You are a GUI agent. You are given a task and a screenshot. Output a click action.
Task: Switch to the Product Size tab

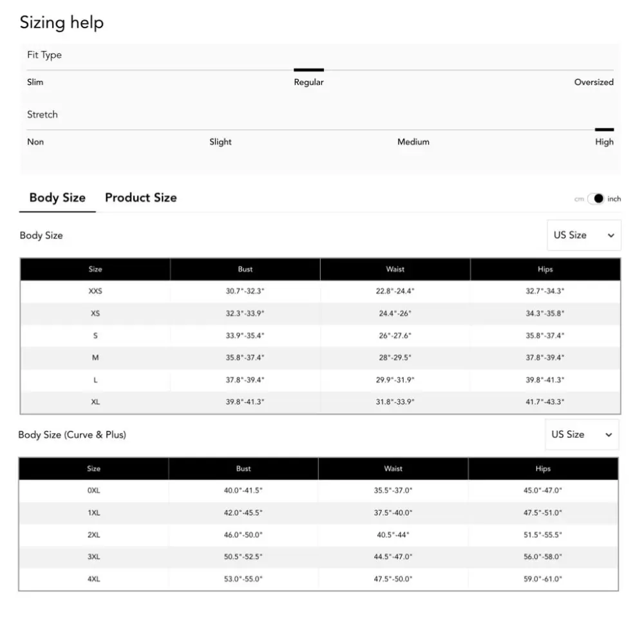141,198
